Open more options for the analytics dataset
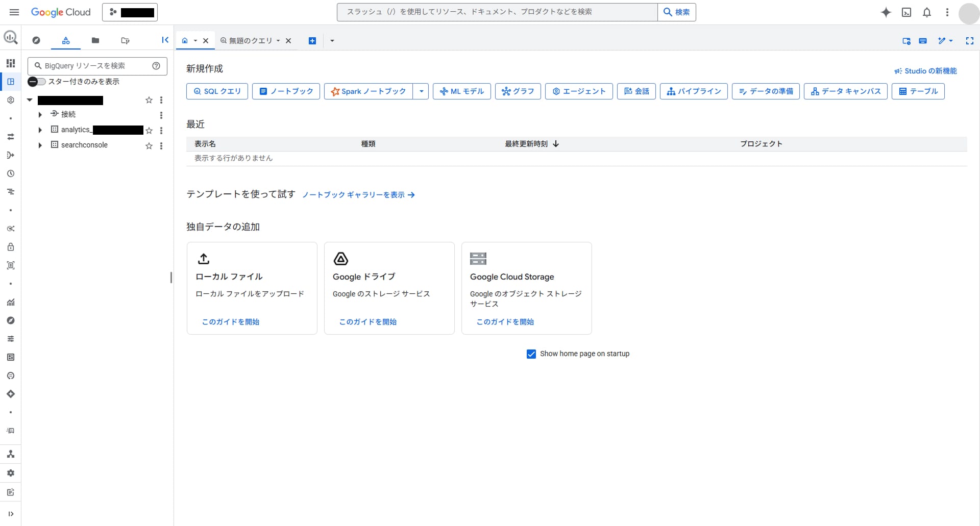 (x=161, y=131)
